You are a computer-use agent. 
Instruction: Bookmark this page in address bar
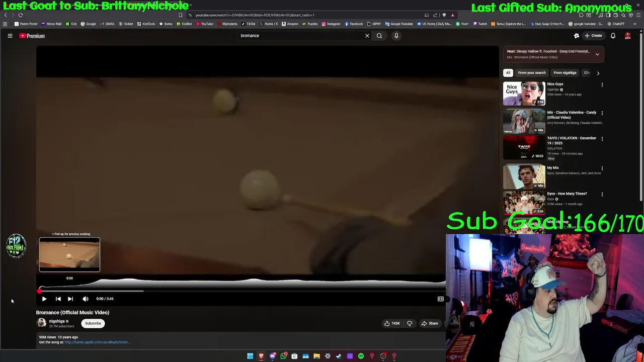coord(181,15)
